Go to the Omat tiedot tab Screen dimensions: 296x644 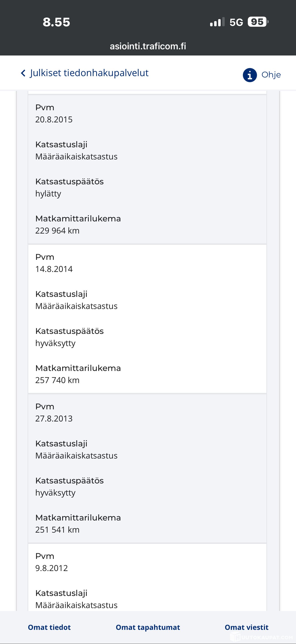(49, 627)
